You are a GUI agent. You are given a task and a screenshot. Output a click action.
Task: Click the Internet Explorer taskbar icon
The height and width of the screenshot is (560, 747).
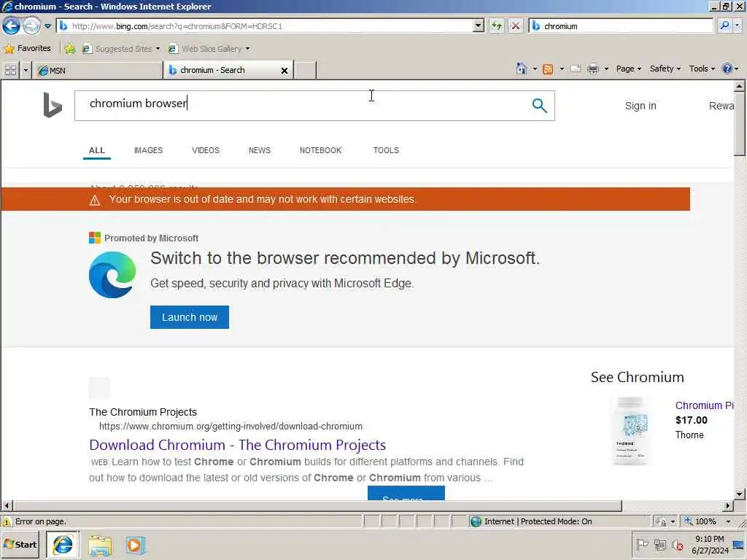63,545
